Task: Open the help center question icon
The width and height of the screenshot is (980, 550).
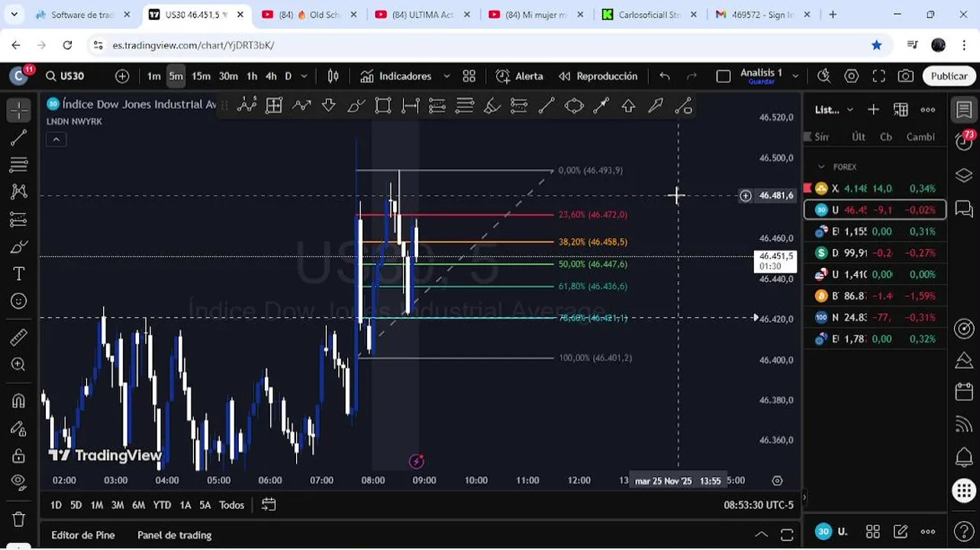Action: 964,530
